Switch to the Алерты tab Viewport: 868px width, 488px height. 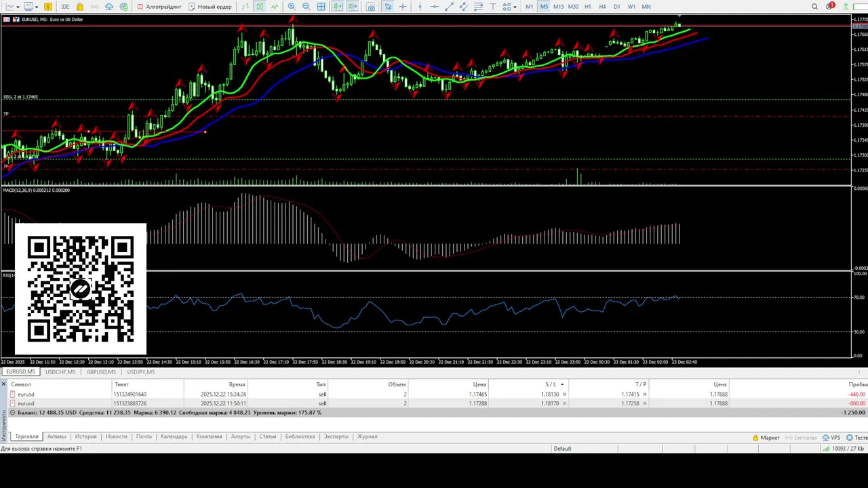(241, 436)
